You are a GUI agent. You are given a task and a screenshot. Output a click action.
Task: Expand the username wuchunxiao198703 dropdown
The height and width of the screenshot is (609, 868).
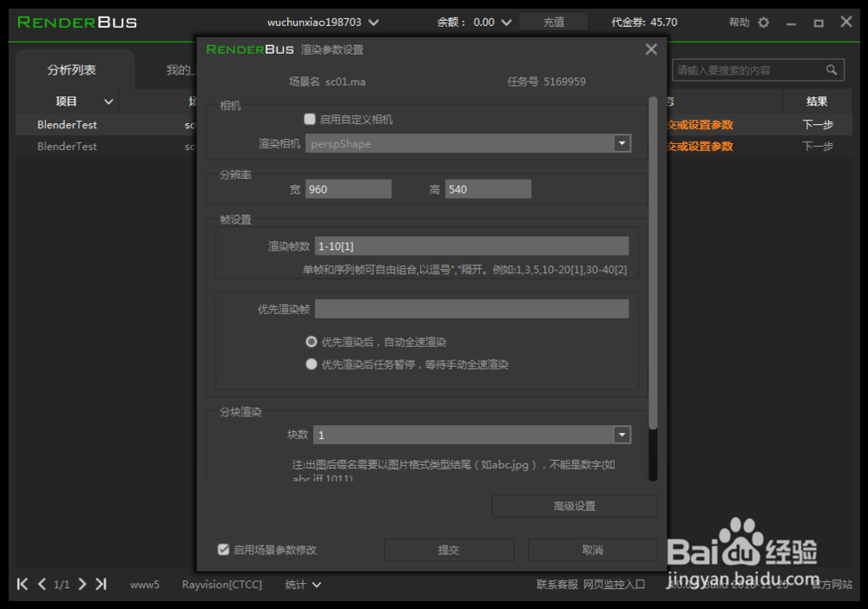click(x=373, y=23)
